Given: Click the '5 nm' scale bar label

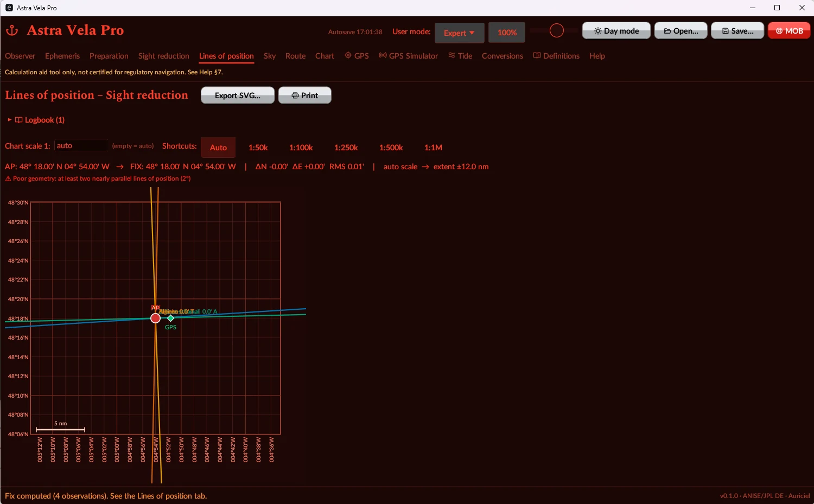Looking at the screenshot, I should 61,424.
